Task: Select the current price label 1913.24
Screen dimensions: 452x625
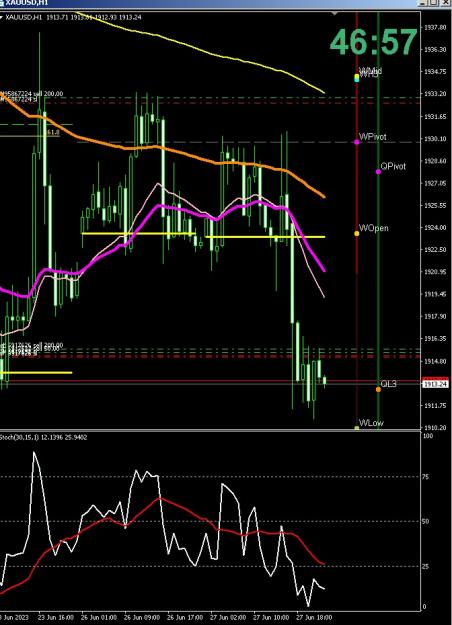Action: (x=435, y=384)
